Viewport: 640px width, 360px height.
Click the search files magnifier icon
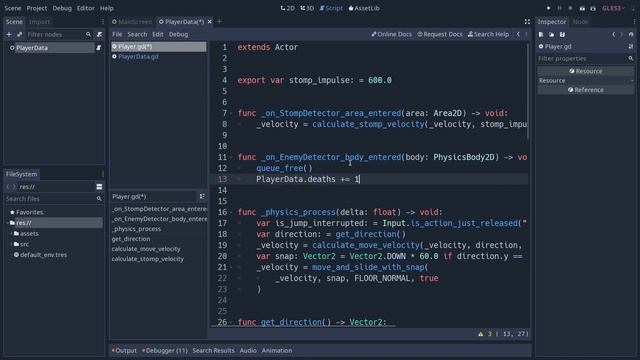click(x=99, y=199)
